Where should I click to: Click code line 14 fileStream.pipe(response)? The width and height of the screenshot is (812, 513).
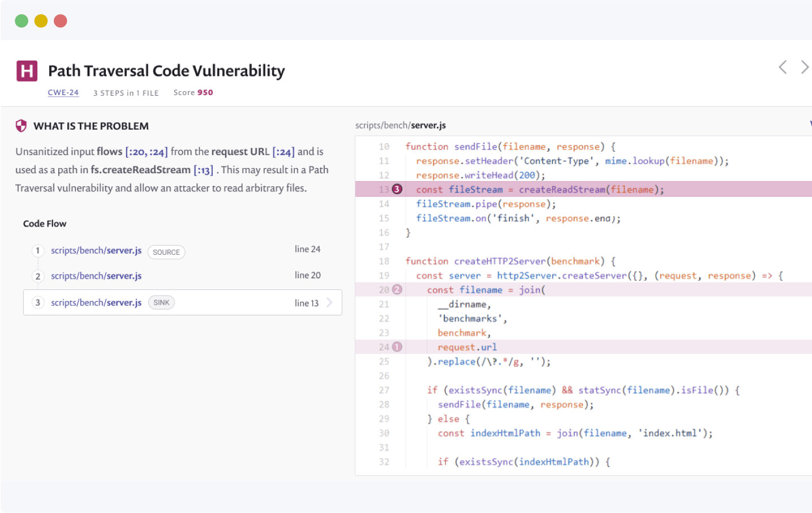coord(486,204)
